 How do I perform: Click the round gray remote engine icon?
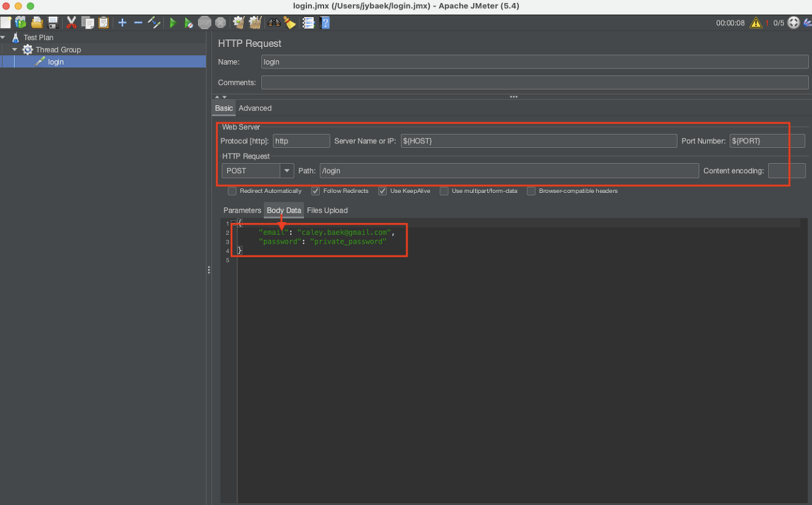(x=795, y=23)
